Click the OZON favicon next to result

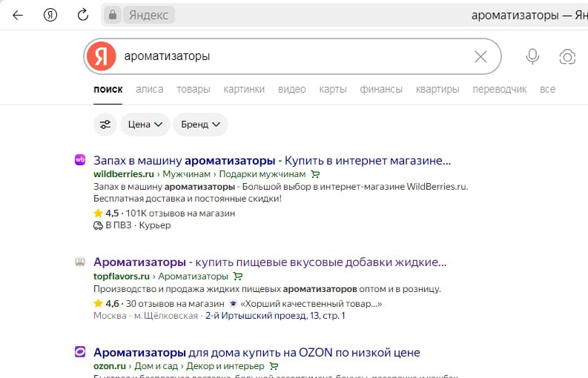[x=80, y=352]
